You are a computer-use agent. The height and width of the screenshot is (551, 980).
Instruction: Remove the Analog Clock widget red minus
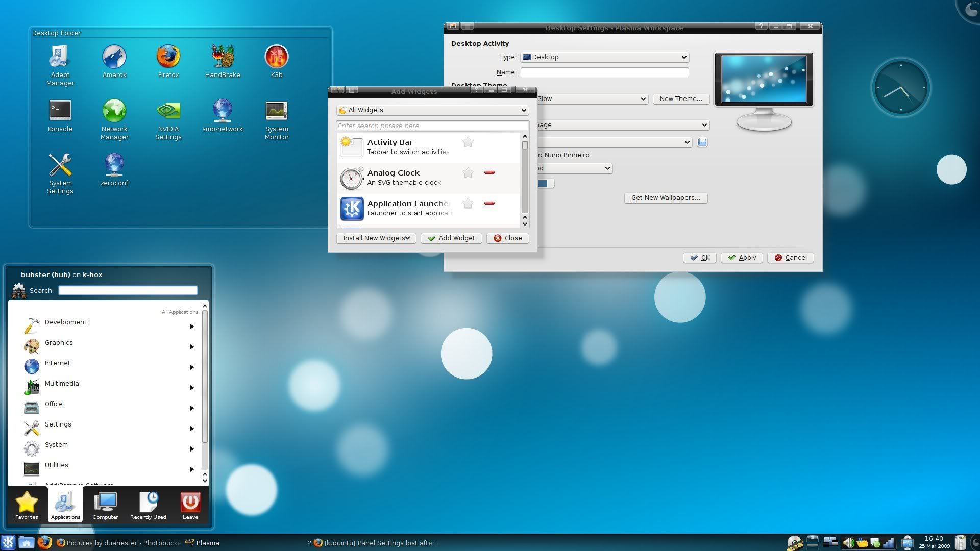(x=489, y=172)
